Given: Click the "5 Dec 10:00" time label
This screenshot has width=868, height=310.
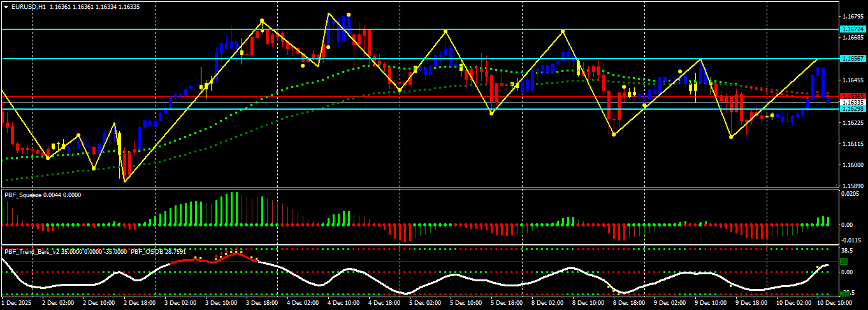Looking at the screenshot, I should 467,304.
